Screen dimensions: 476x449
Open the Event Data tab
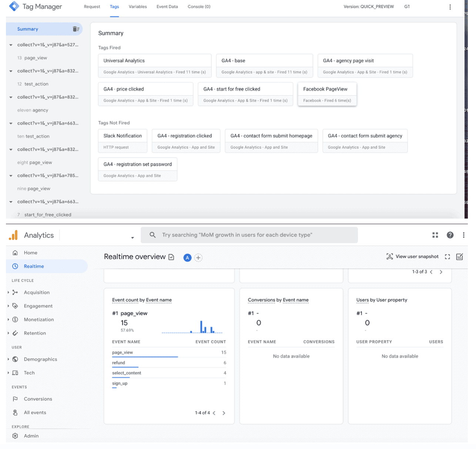click(x=167, y=7)
